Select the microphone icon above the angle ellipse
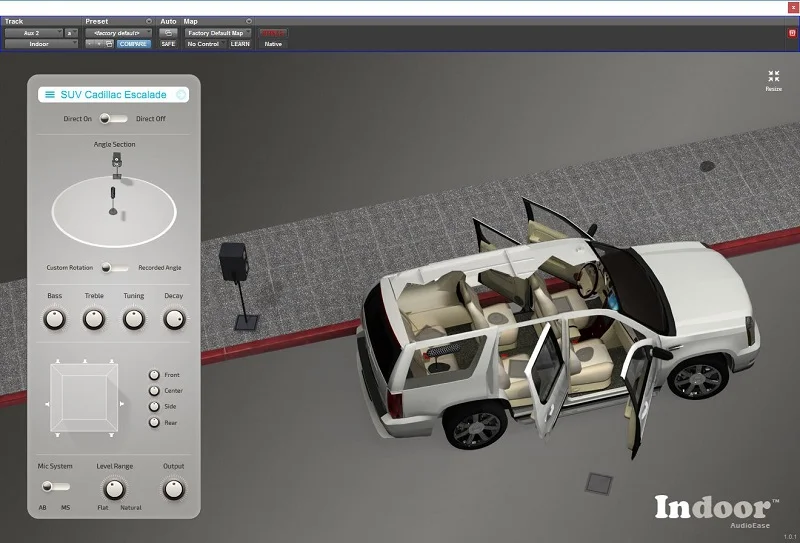This screenshot has height=543, width=800. [x=117, y=166]
